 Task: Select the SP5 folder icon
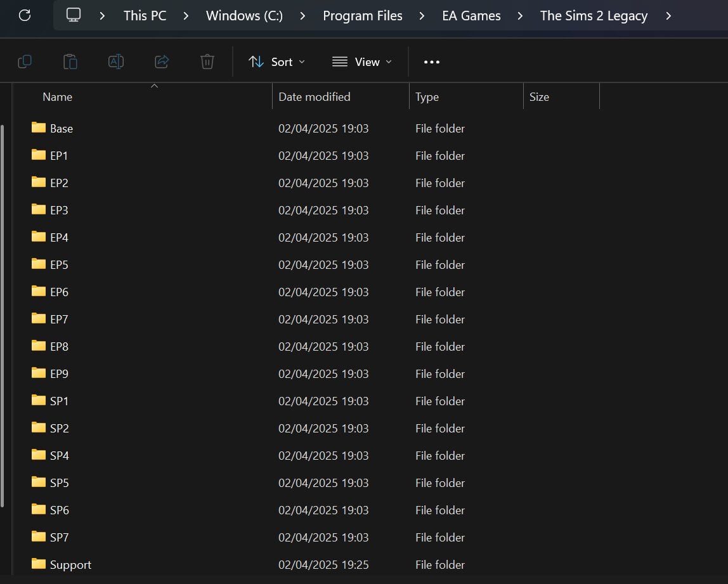click(x=39, y=483)
